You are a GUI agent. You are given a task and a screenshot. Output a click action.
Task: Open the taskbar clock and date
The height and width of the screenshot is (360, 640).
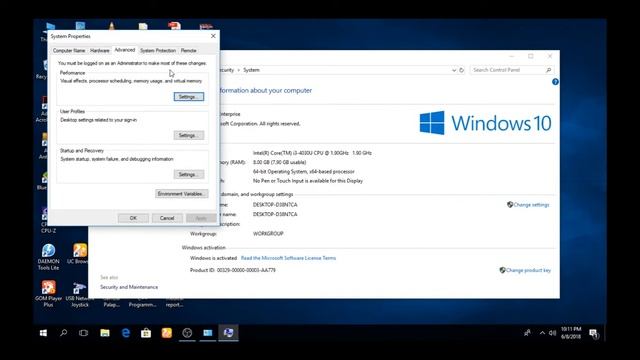point(571,333)
